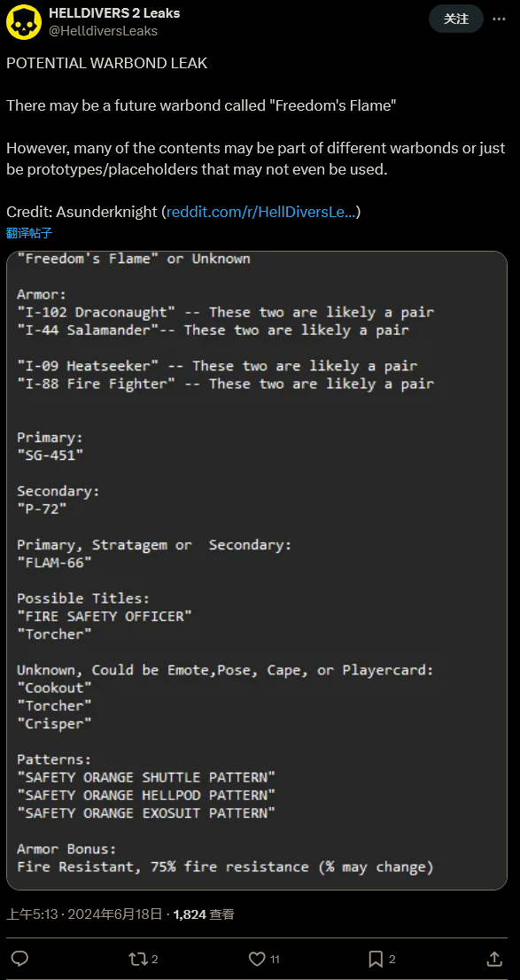This screenshot has width=520, height=980.
Task: Click the 2024年6月18日 post date
Action: coord(114,914)
